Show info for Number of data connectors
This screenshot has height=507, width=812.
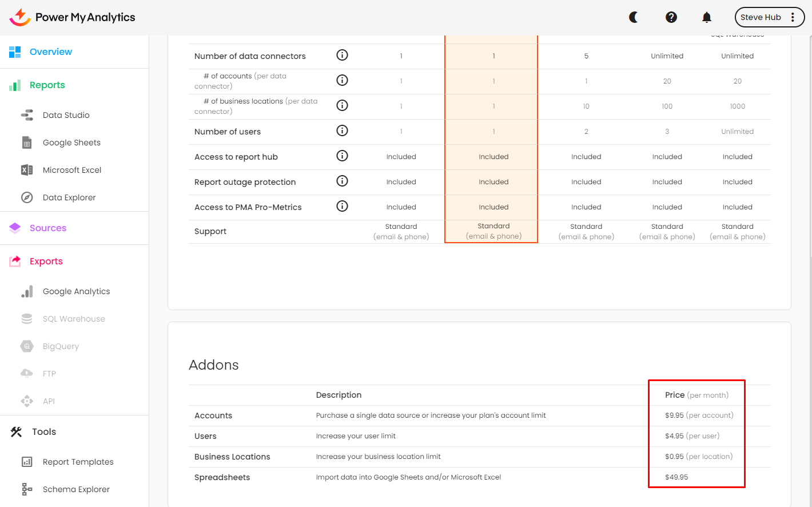pos(342,55)
